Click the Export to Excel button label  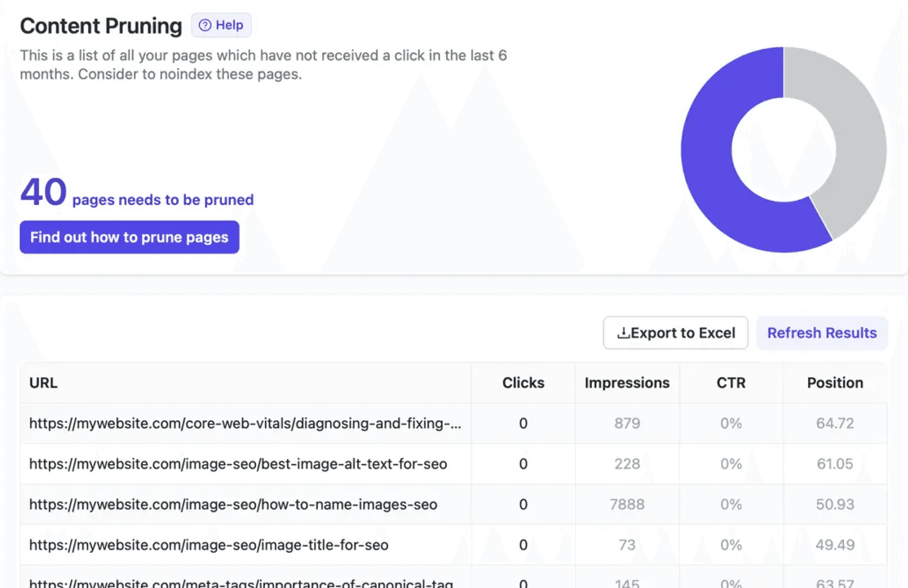683,333
